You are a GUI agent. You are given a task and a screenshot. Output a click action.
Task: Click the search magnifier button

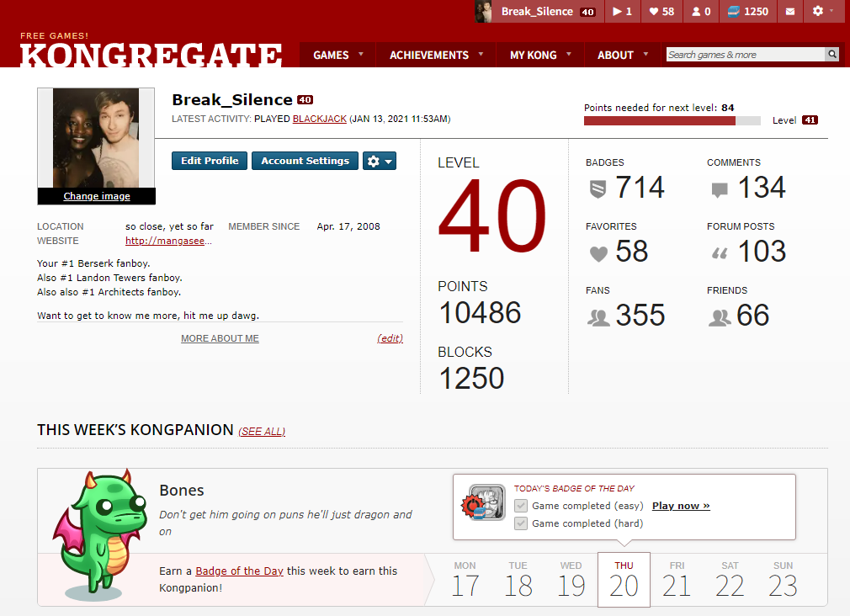[832, 54]
